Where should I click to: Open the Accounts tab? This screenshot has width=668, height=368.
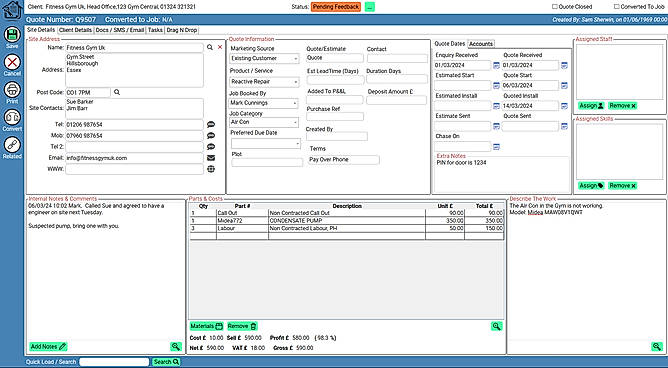(x=481, y=44)
